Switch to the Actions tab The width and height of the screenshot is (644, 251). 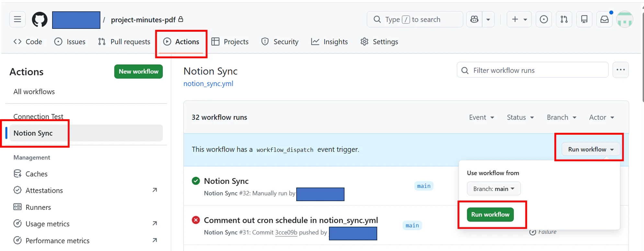click(x=181, y=42)
